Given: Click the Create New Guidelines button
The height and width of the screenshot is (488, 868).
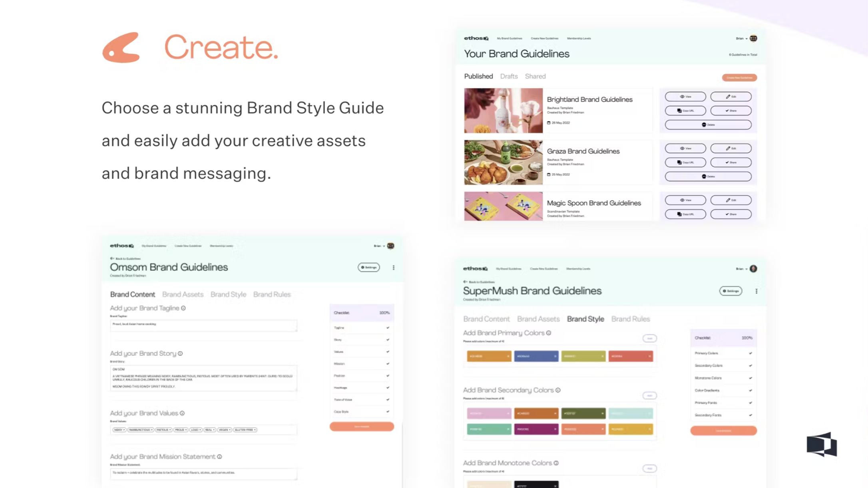Looking at the screenshot, I should click(x=739, y=77).
